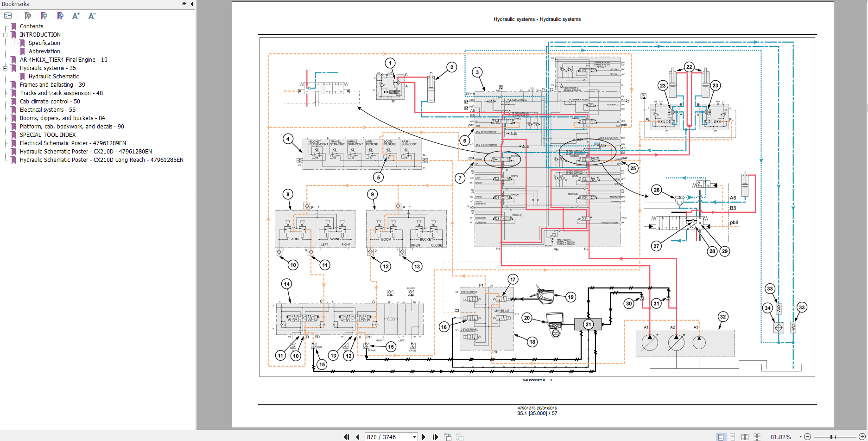This screenshot has width=868, height=441.
Task: Click the add new bookmark icon
Action: click(x=44, y=16)
